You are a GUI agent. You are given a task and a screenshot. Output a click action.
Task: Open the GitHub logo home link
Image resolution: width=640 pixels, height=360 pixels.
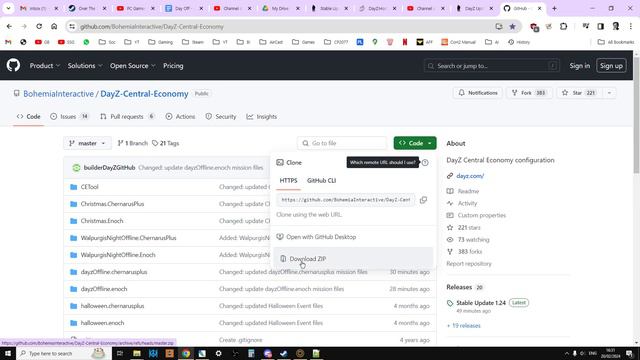coord(13,65)
